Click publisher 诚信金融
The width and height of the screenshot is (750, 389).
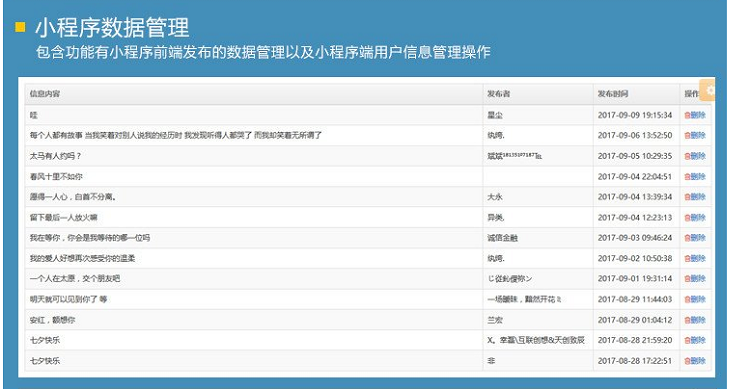pyautogui.click(x=502, y=238)
